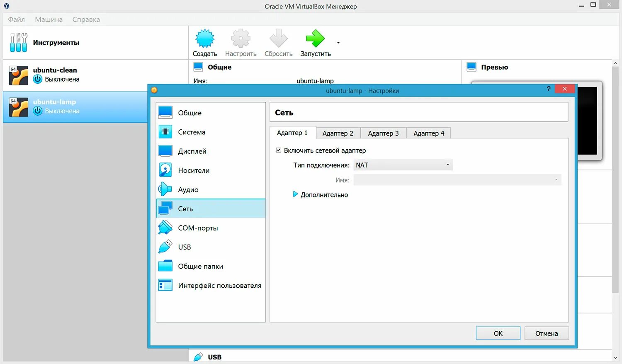Select ubuntu-lamp machine name in list

coord(54,102)
